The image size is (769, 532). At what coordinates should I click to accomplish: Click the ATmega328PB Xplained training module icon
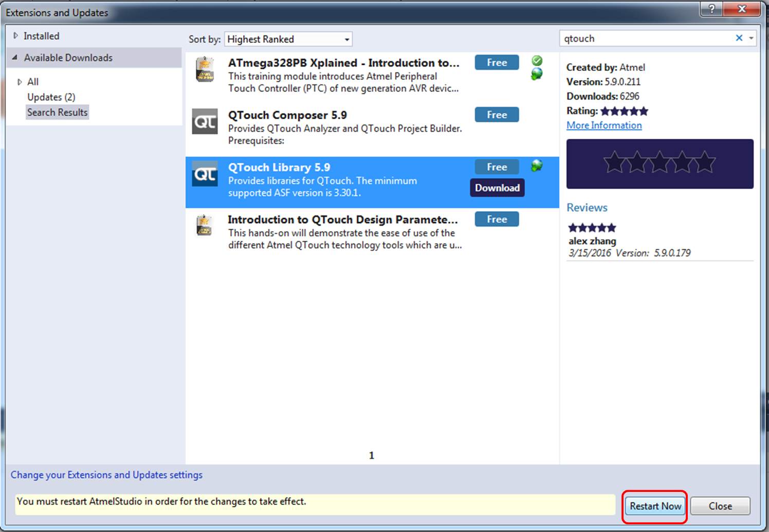205,69
